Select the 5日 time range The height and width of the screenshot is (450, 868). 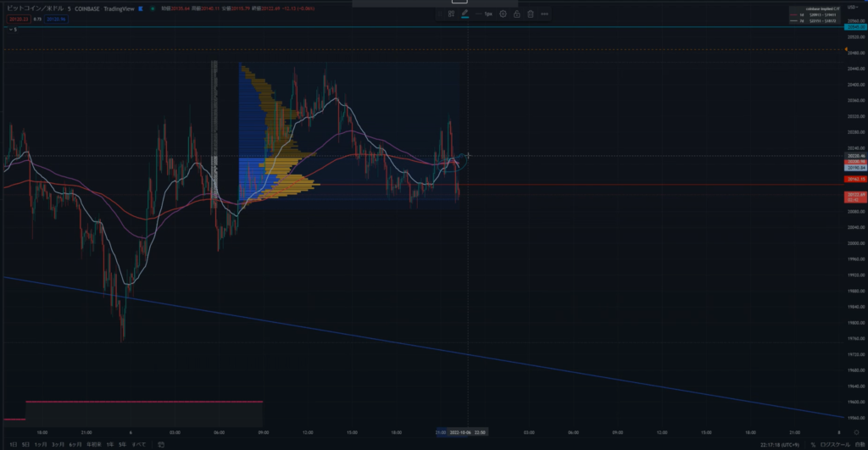[x=25, y=444]
